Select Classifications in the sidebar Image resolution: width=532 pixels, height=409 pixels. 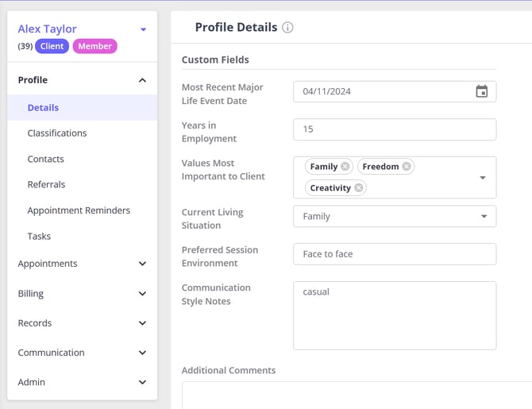tap(57, 133)
